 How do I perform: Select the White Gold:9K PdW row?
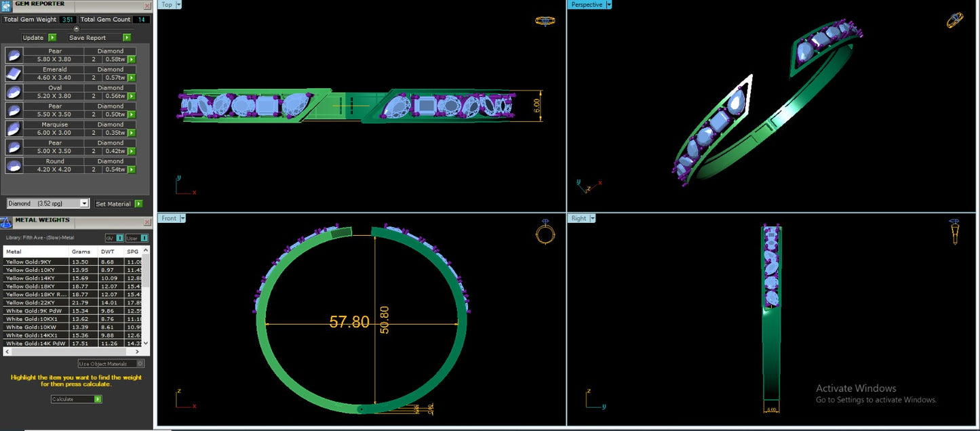point(72,310)
